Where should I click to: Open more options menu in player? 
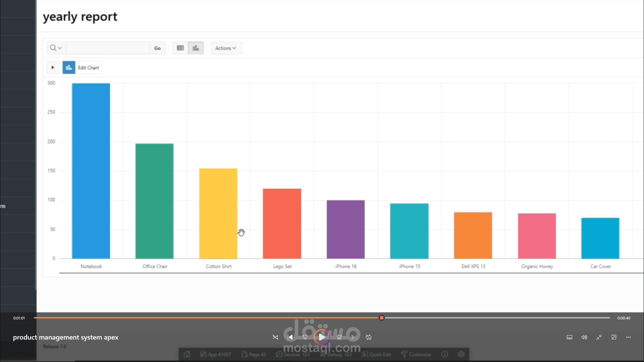629,337
